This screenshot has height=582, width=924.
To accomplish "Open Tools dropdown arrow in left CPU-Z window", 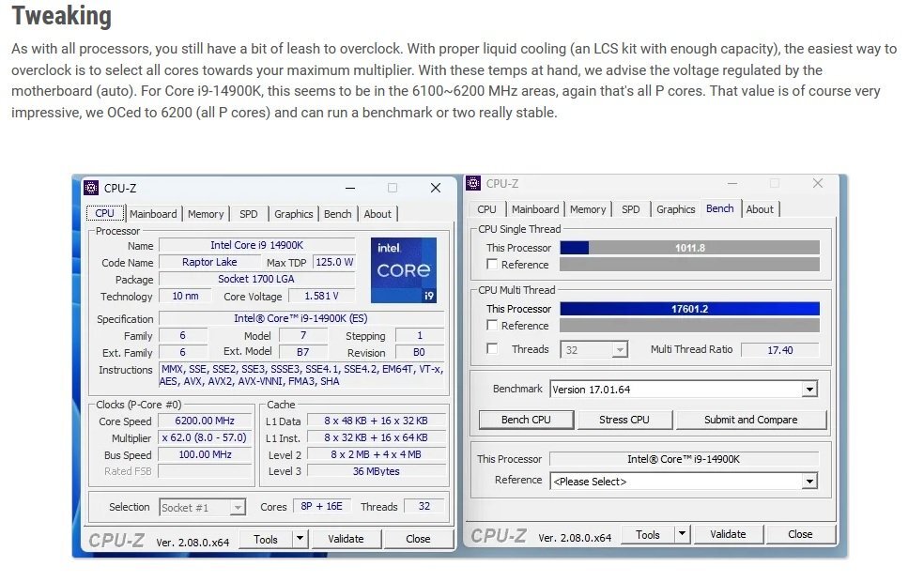I will pos(300,539).
